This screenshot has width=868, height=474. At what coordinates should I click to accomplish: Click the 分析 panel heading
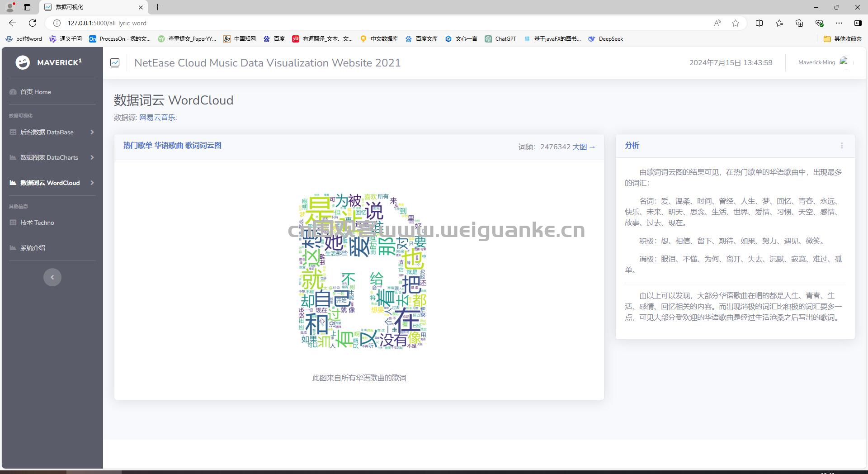click(x=632, y=146)
